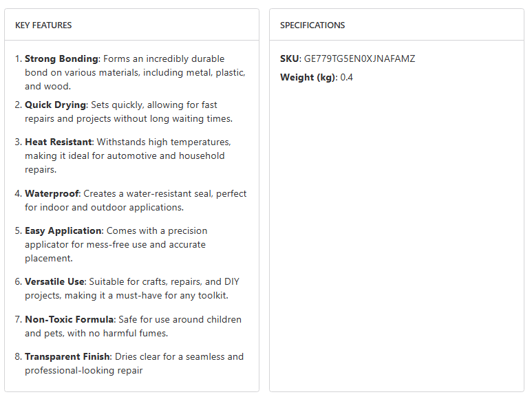Click the Quick Drying feature title
This screenshot has height=399, width=532.
coord(55,105)
